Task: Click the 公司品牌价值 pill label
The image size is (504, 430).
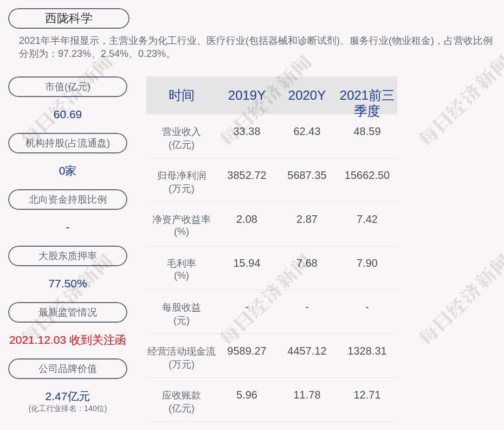Action: (x=68, y=369)
